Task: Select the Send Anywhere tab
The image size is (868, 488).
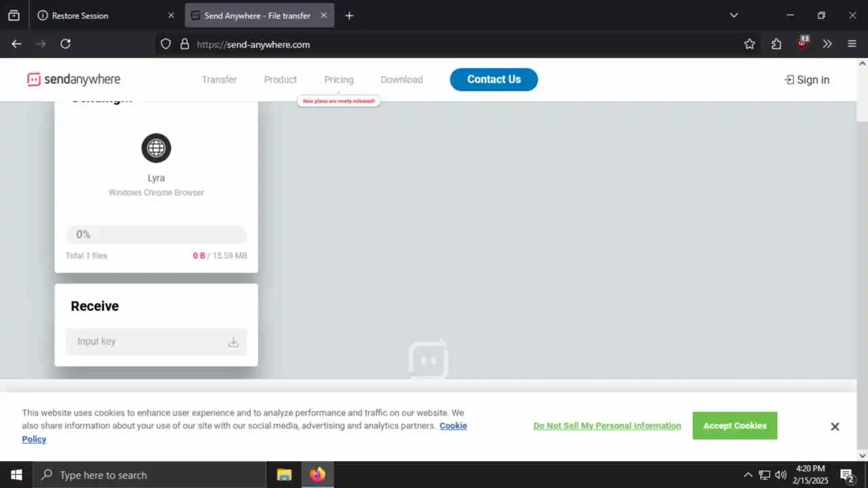Action: click(x=259, y=15)
